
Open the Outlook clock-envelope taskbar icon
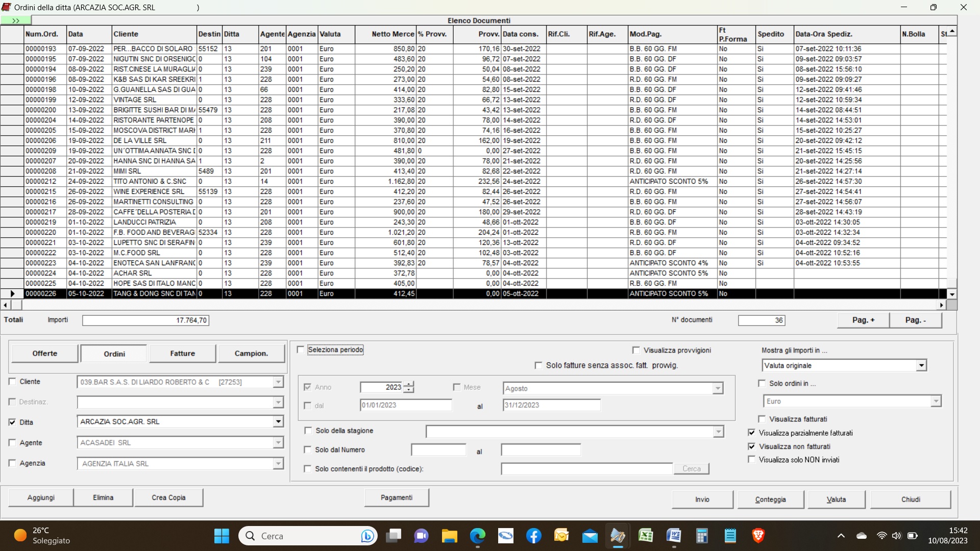pos(561,536)
